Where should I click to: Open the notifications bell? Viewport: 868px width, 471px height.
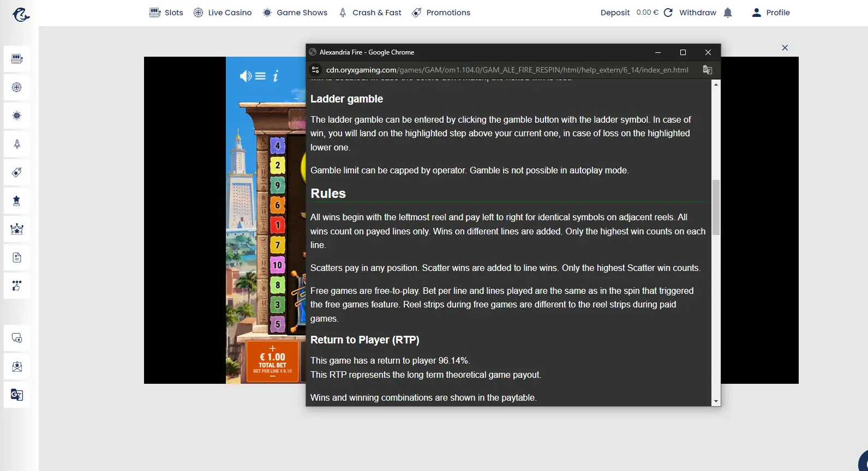click(728, 13)
